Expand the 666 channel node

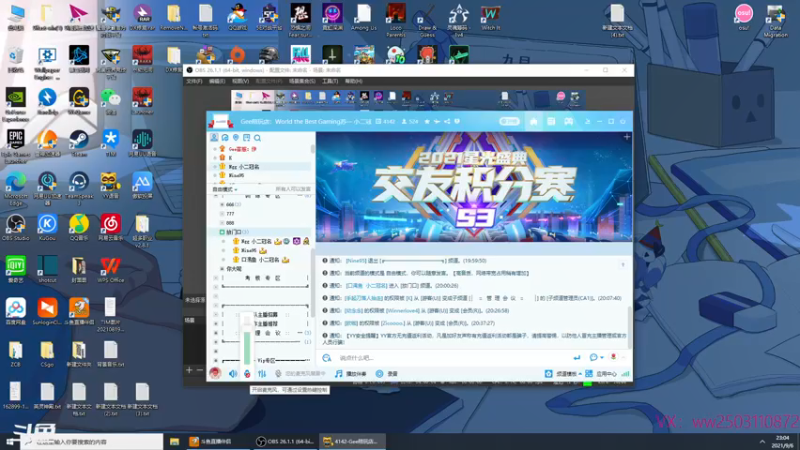click(222, 205)
